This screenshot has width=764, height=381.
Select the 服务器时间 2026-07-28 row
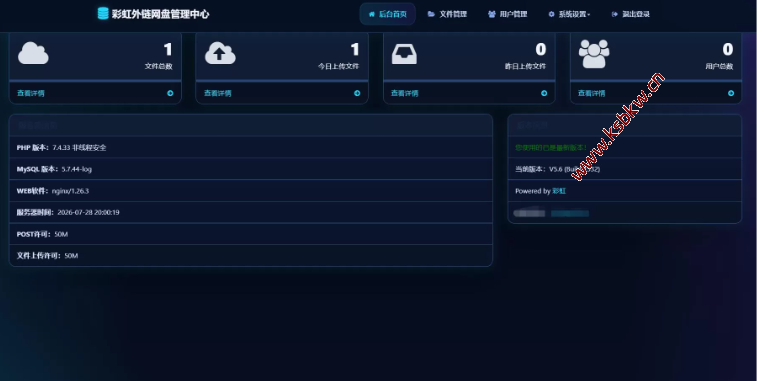tap(251, 212)
